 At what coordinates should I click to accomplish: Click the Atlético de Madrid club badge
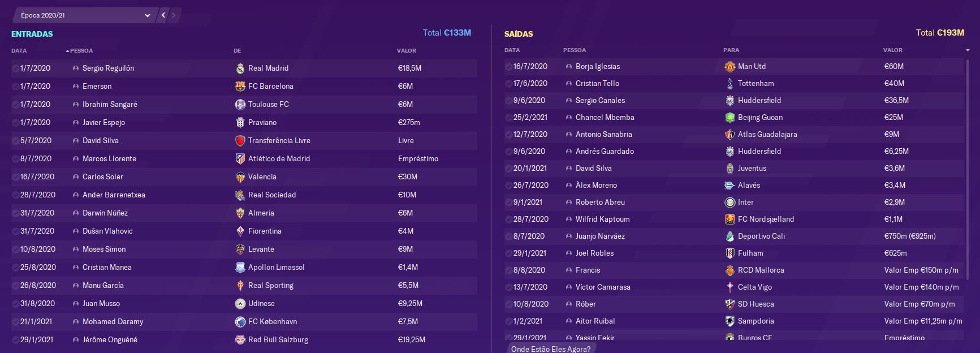240,159
